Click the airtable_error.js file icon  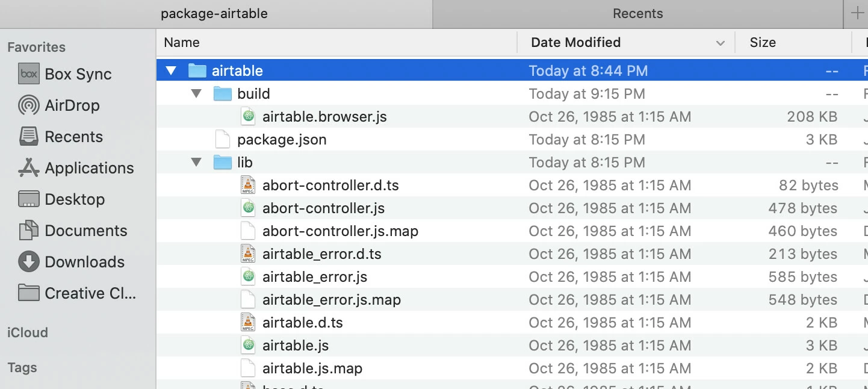[248, 277]
